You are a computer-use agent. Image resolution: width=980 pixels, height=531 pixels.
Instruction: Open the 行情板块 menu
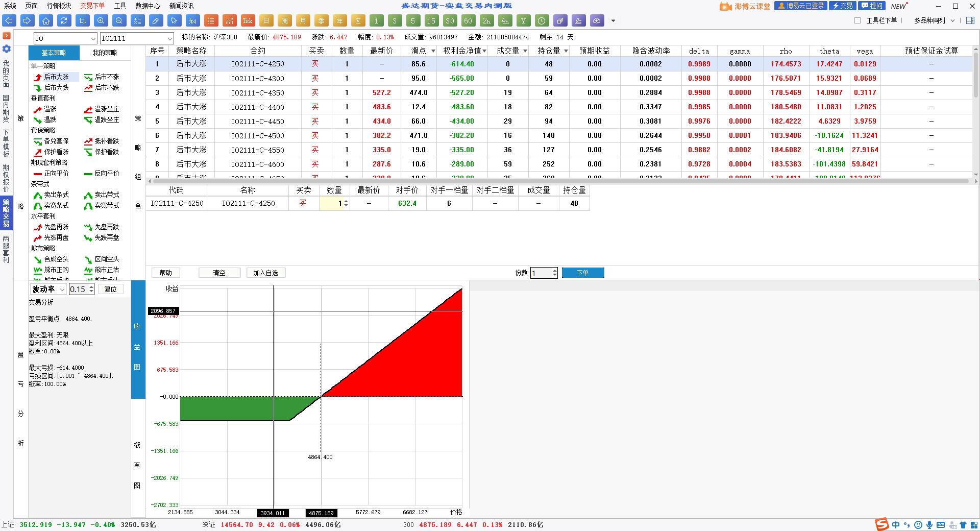point(59,6)
